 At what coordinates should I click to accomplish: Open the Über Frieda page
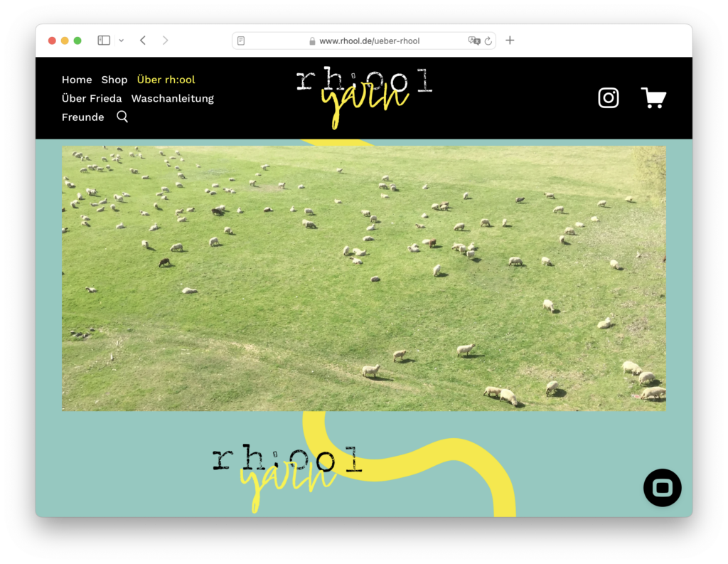click(92, 98)
